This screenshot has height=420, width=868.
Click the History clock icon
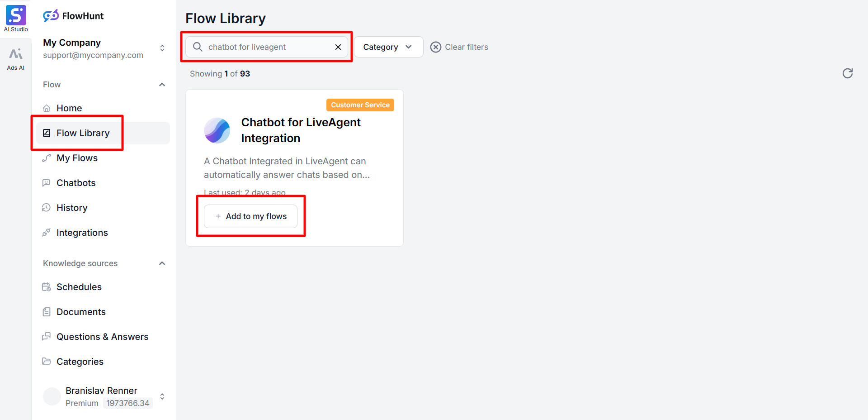pos(46,208)
